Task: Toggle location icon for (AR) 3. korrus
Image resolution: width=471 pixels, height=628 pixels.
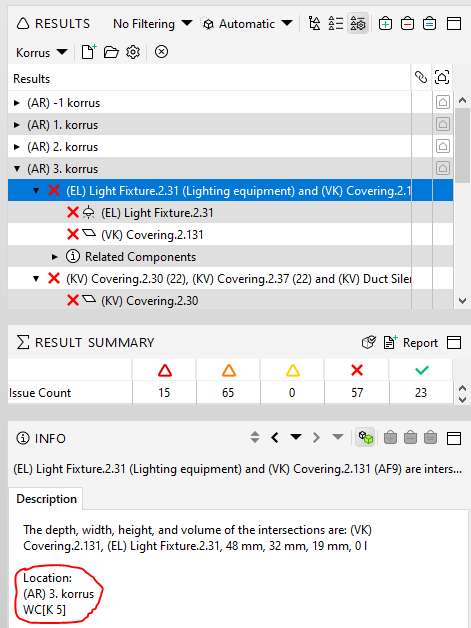Action: [443, 168]
